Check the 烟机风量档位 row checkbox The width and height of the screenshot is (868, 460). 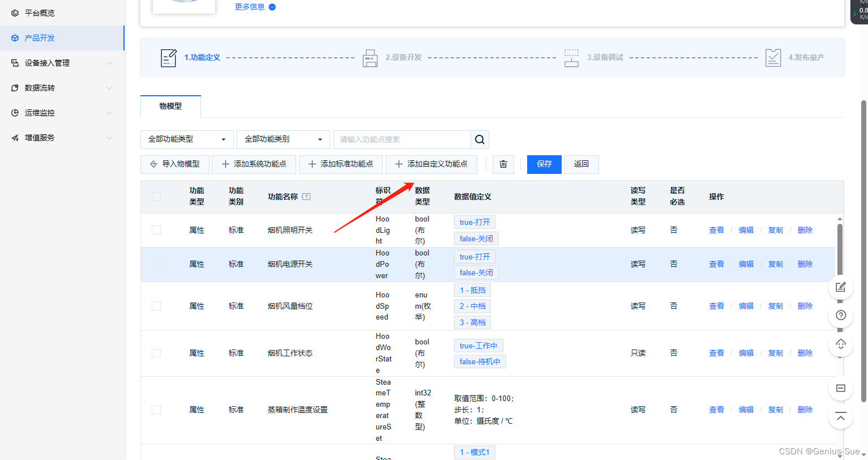[156, 306]
